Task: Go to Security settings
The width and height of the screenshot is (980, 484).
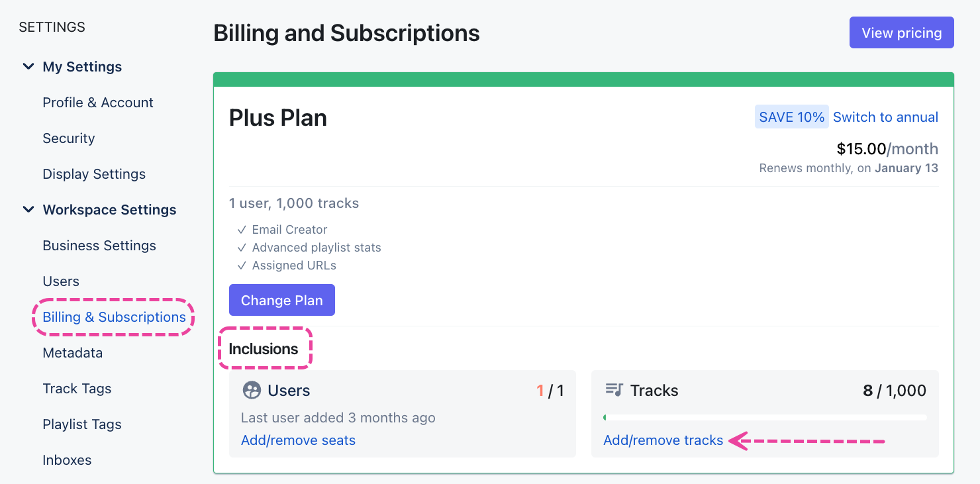Action: [69, 138]
